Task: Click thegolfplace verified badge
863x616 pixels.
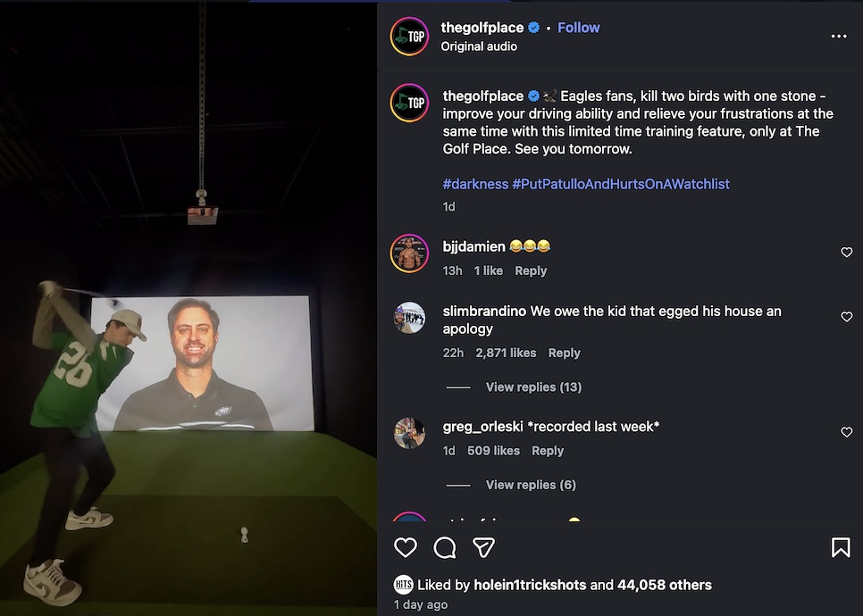Action: pyautogui.click(x=535, y=27)
